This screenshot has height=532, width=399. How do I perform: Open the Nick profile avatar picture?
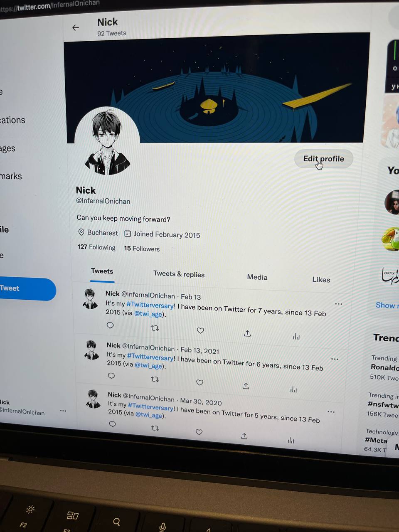point(107,141)
